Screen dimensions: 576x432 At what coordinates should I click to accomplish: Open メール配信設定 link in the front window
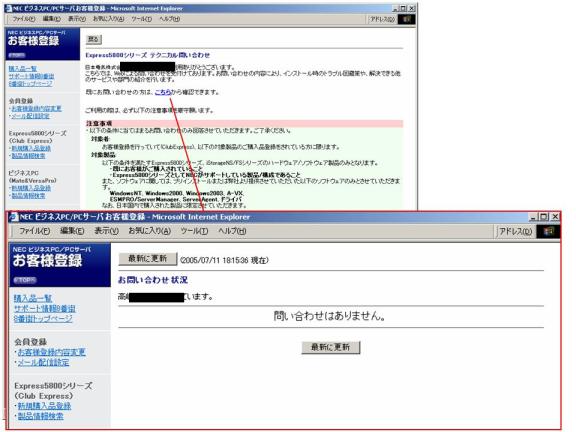[x=43, y=362]
